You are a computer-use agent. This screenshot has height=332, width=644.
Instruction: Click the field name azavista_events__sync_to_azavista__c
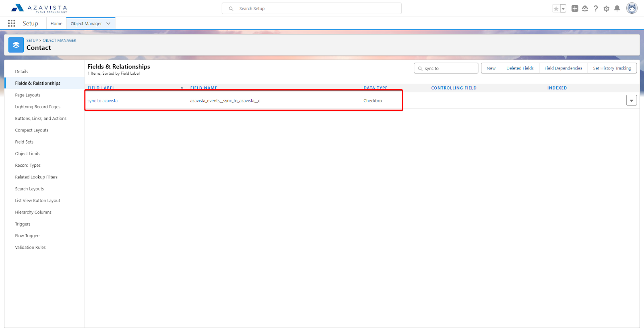pos(225,101)
